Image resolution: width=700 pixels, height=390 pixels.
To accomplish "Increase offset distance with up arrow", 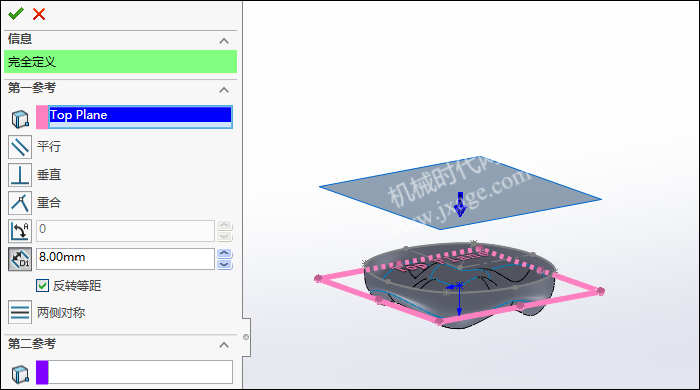I will pos(224,253).
